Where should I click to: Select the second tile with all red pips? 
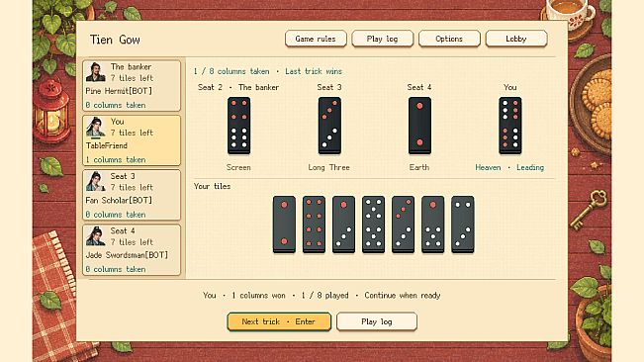tap(314, 225)
